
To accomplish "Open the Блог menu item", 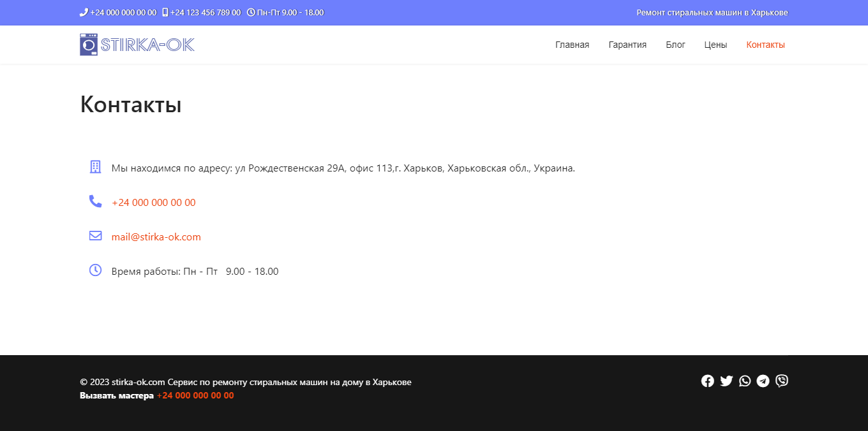I will click(675, 45).
